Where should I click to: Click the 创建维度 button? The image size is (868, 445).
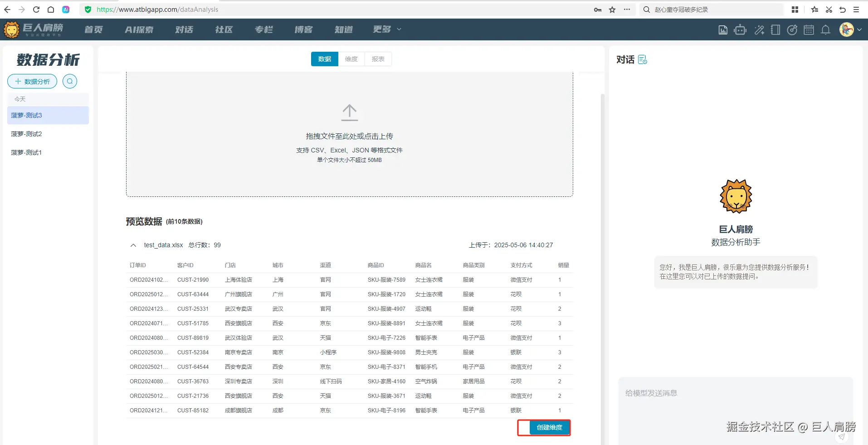(550, 427)
